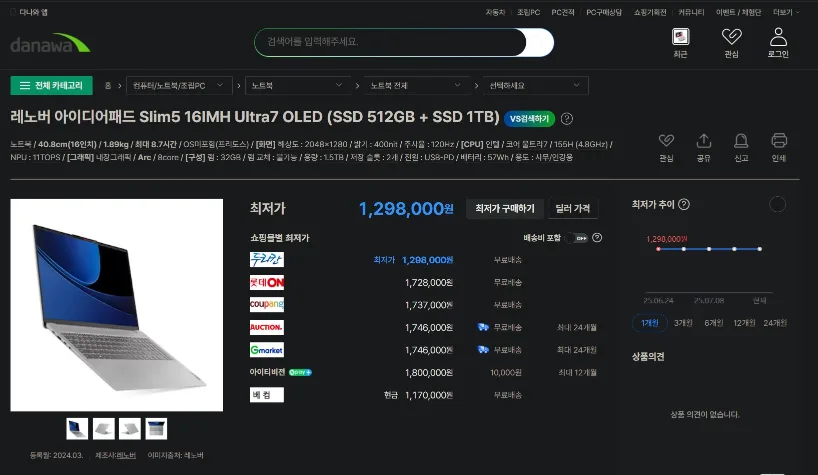The width and height of the screenshot is (818, 475).
Task: Open 자동차 in the top menu
Action: [x=495, y=12]
